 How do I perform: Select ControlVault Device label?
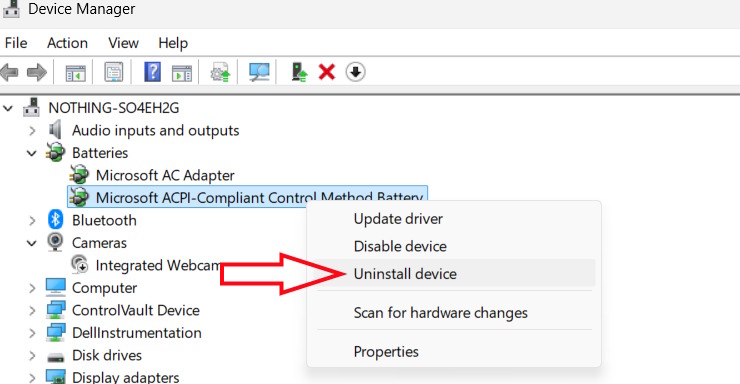pyautogui.click(x=136, y=310)
